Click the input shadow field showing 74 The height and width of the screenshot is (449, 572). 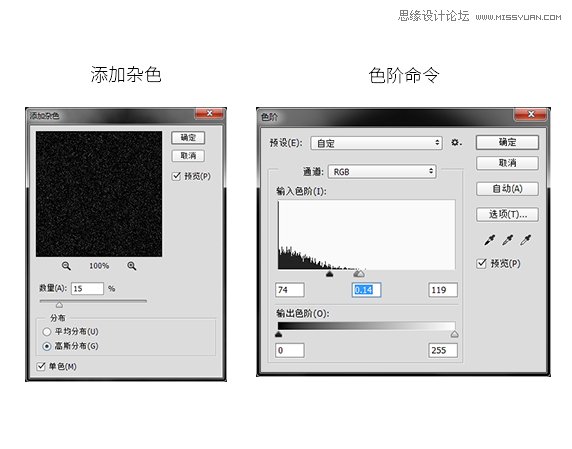point(290,290)
